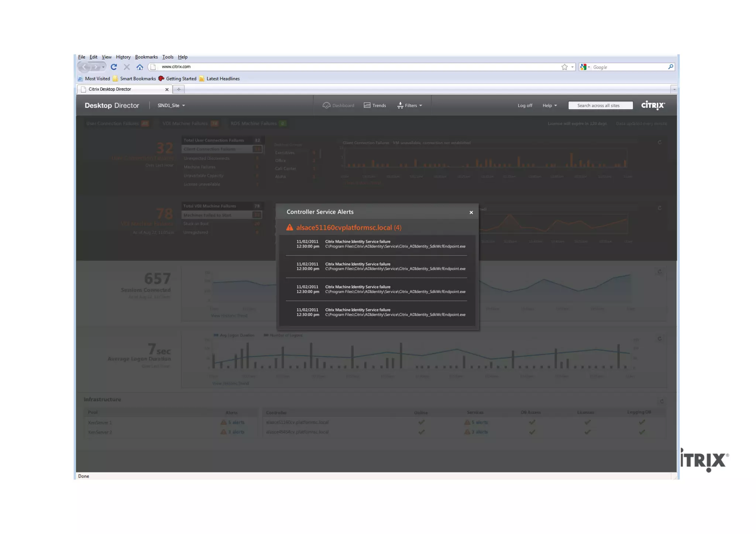The height and width of the screenshot is (534, 756).
Task: Close the Controller Service Alerts dialog
Action: click(471, 212)
